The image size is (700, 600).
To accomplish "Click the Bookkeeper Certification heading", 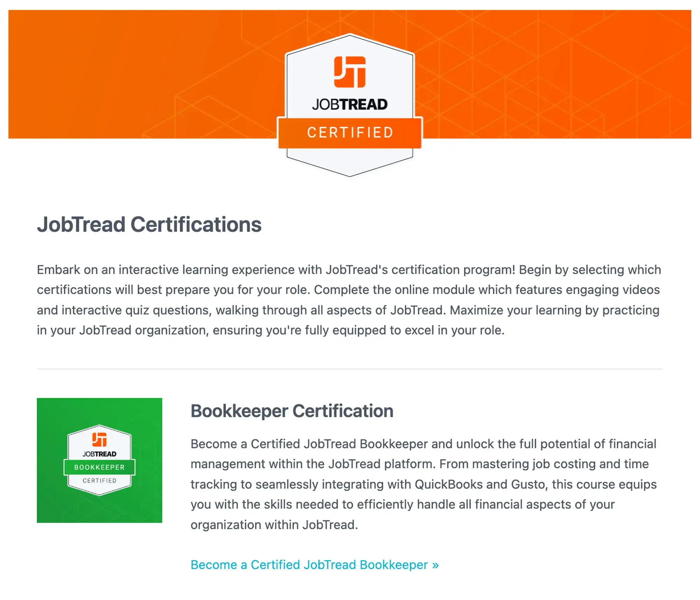I will (x=292, y=411).
